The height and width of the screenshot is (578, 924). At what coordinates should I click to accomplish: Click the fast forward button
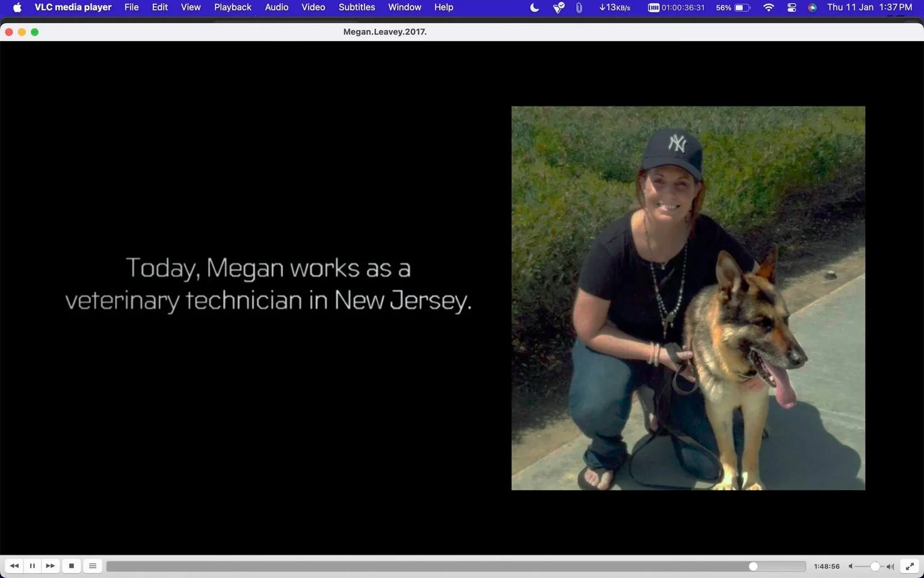point(51,566)
